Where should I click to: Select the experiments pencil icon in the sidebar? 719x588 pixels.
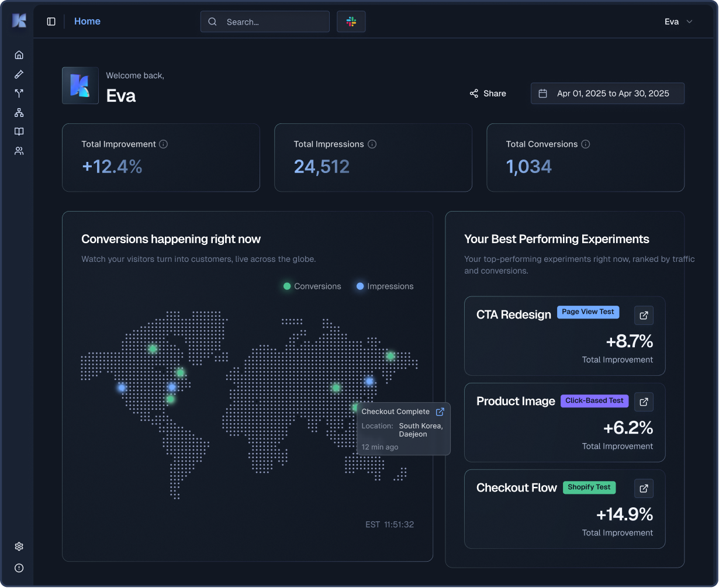tap(19, 74)
